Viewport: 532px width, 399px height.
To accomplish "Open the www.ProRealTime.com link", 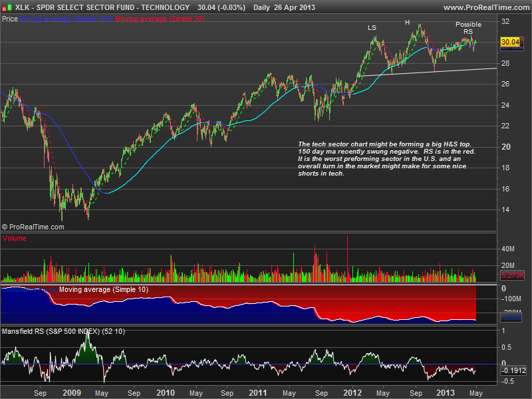I will [487, 7].
